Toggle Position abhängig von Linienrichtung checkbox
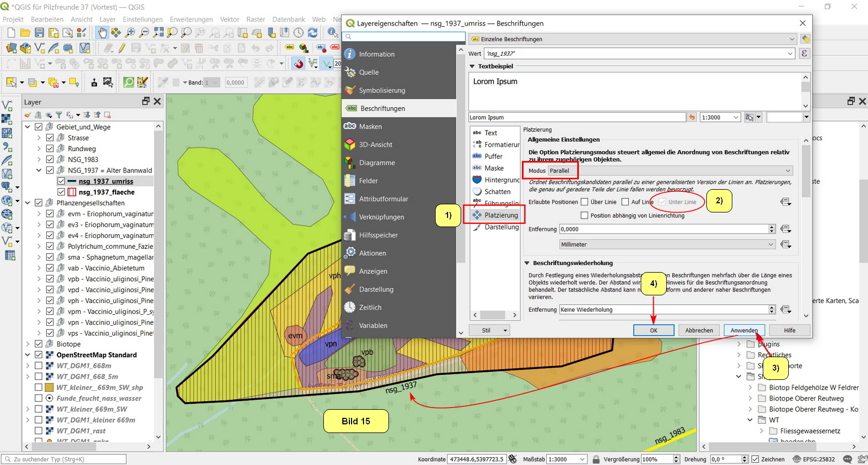Image resolution: width=868 pixels, height=465 pixels. point(584,216)
